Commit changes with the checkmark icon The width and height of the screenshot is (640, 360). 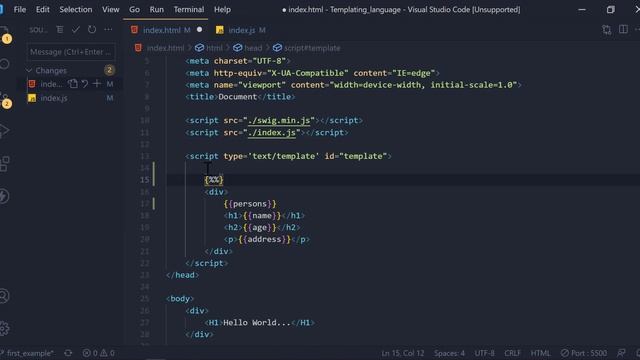click(76, 29)
